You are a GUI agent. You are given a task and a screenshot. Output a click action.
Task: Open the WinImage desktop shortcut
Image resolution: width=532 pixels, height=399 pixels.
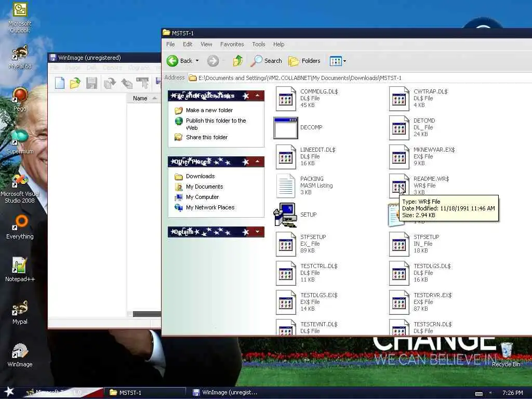tap(20, 355)
